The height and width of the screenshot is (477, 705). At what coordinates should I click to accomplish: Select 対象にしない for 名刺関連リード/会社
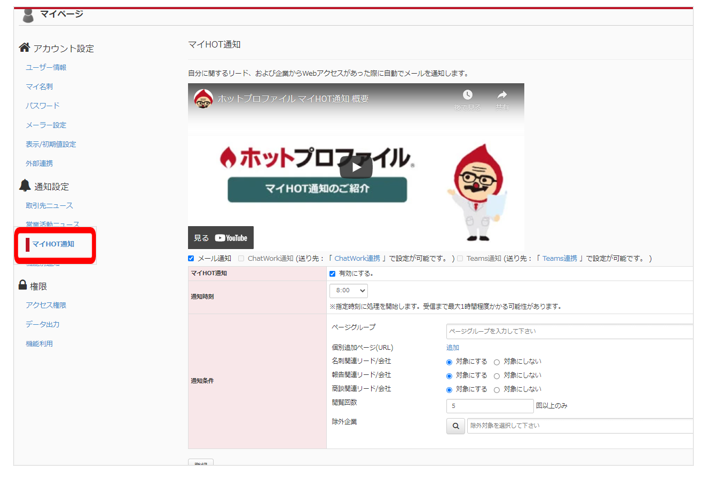click(x=497, y=362)
